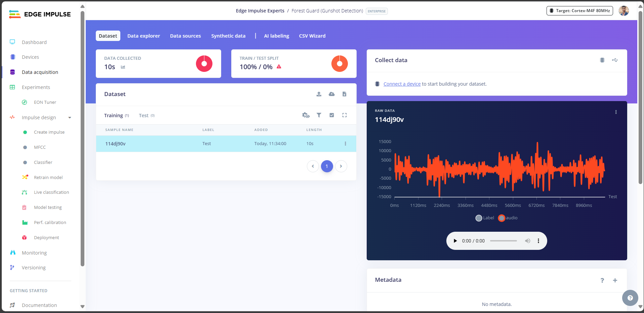
Task: Connect via WebUSB icon in Collect data
Action: coord(615,60)
